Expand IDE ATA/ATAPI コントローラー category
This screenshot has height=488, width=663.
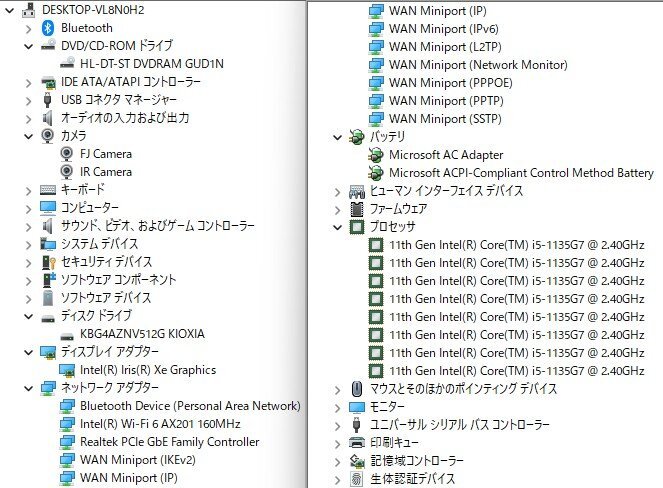28,83
